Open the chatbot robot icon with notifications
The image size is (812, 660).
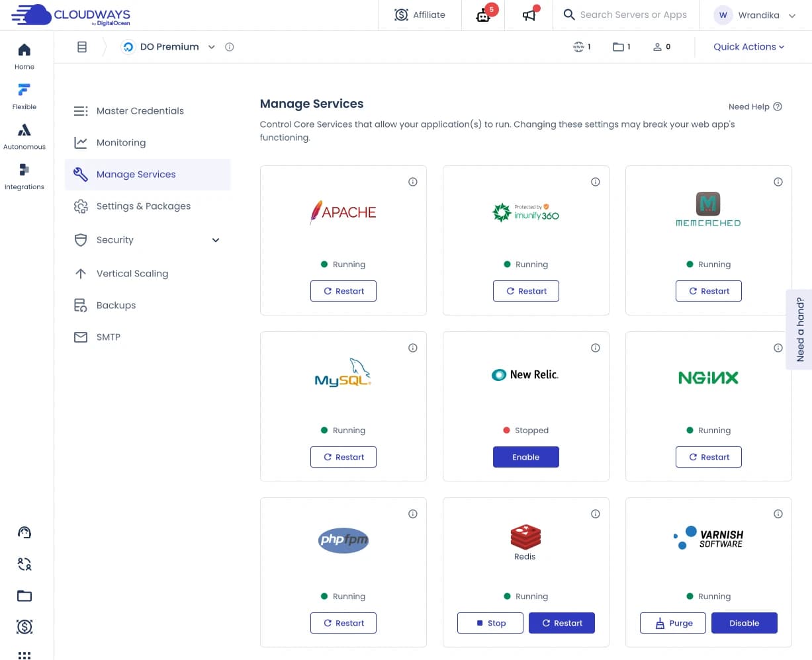click(484, 15)
